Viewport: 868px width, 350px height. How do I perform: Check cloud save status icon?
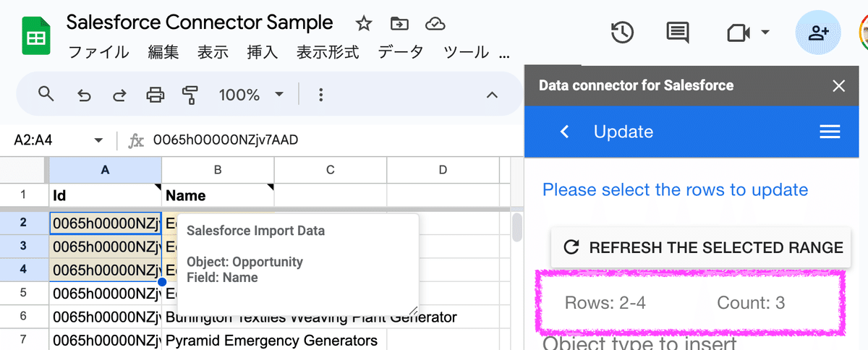coord(435,24)
